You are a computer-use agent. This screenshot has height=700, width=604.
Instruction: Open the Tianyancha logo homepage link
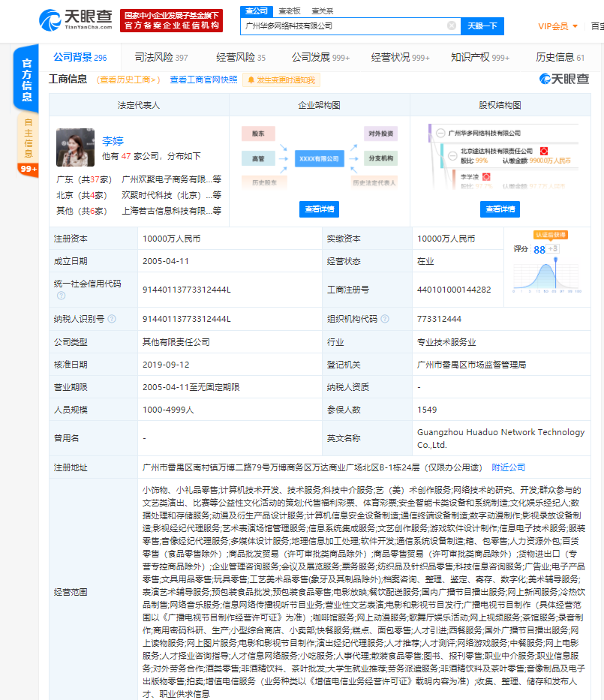coord(76,20)
